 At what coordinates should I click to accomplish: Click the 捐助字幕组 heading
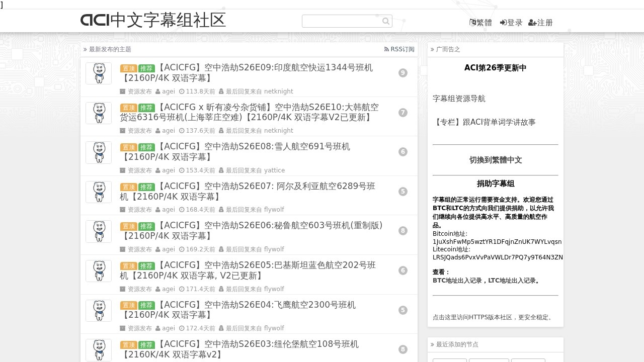496,184
